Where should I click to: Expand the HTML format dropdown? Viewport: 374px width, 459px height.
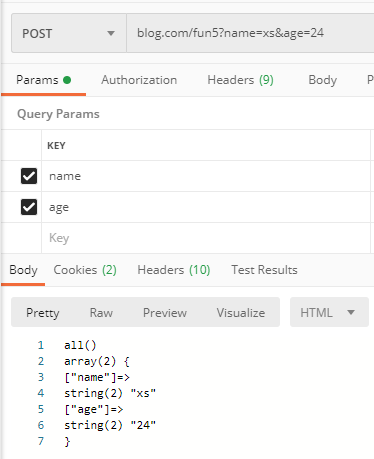point(329,312)
